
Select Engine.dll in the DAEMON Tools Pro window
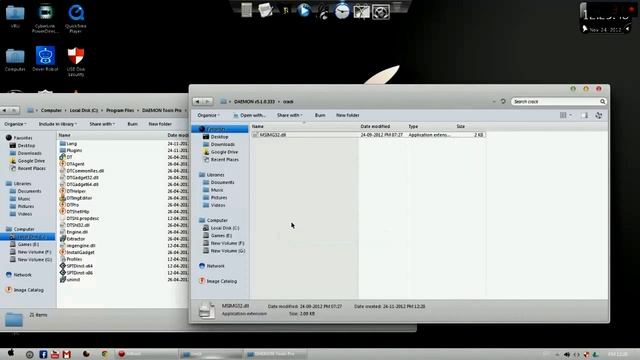(x=73, y=232)
